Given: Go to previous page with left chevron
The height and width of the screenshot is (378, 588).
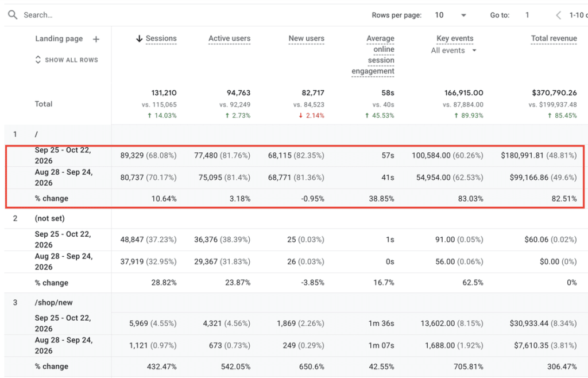Looking at the screenshot, I should (558, 16).
